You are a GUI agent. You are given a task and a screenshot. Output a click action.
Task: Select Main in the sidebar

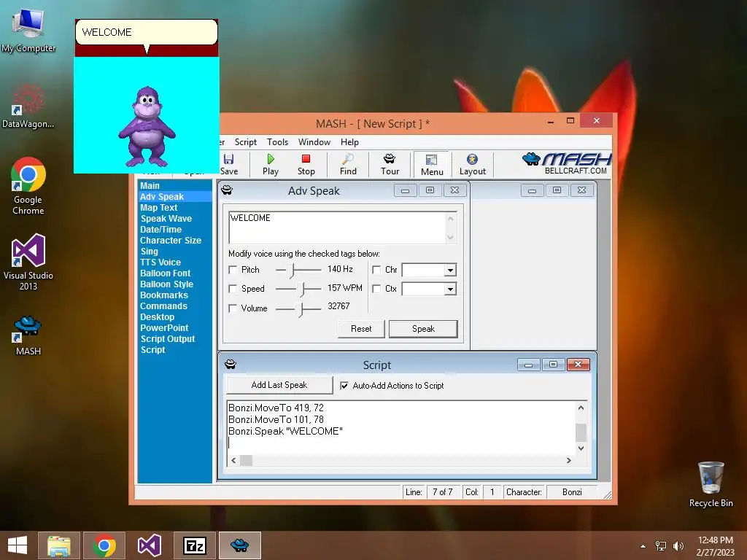pyautogui.click(x=150, y=186)
